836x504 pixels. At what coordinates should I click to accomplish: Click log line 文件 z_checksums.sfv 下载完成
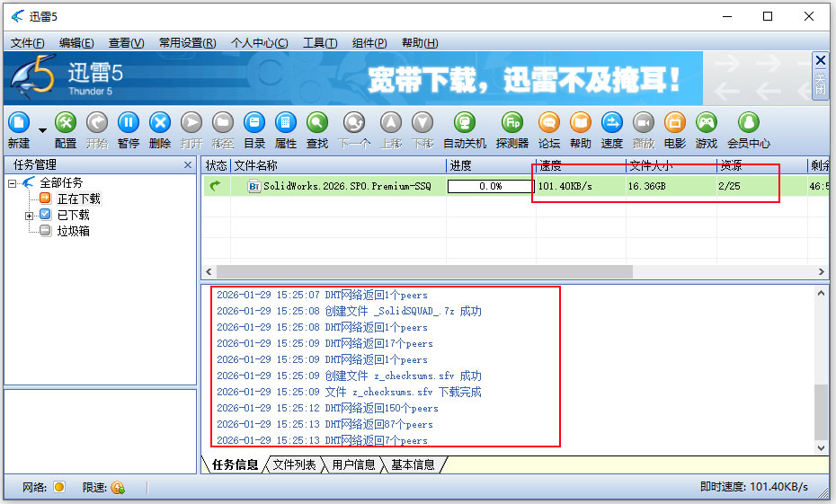(349, 392)
